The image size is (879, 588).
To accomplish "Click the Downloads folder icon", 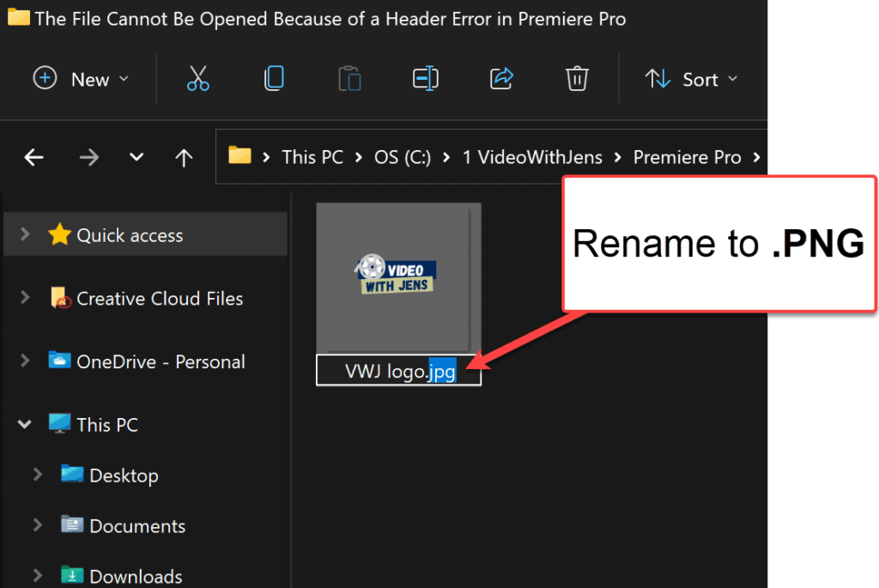I will [x=72, y=574].
